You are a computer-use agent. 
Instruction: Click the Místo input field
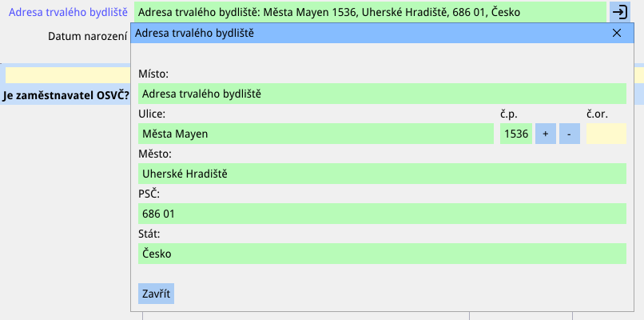381,94
